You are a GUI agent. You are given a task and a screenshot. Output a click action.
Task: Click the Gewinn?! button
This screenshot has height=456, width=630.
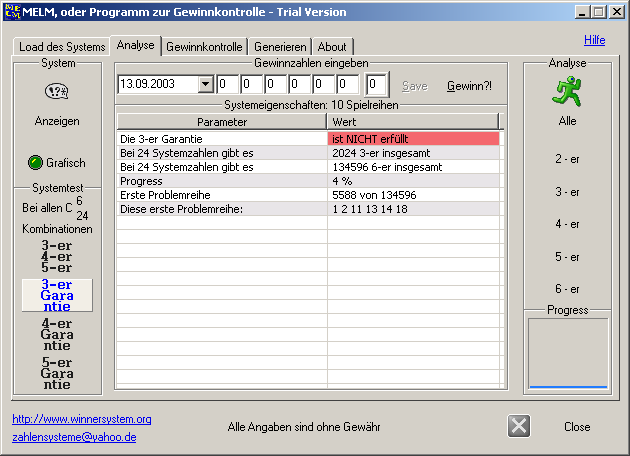(x=469, y=86)
